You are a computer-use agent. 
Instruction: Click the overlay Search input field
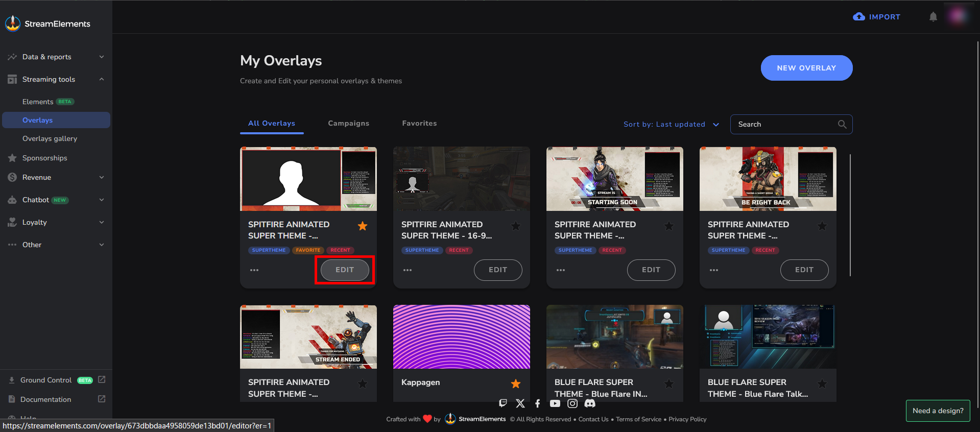792,124
